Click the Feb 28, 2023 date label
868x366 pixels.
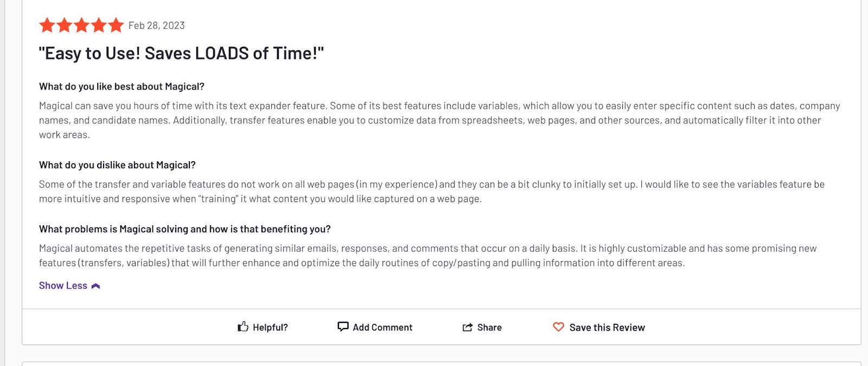pos(156,25)
